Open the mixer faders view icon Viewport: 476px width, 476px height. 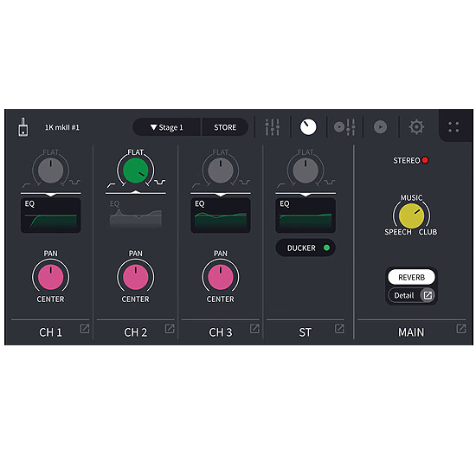coord(273,127)
